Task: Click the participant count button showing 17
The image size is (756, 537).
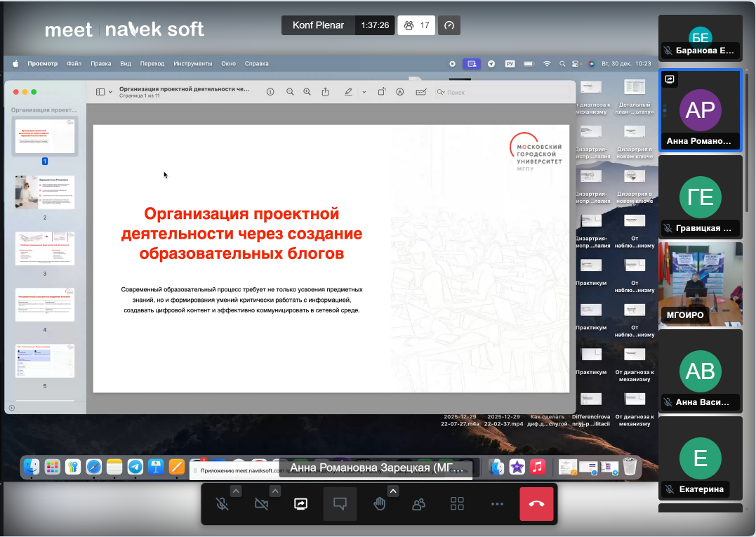Action: [416, 25]
